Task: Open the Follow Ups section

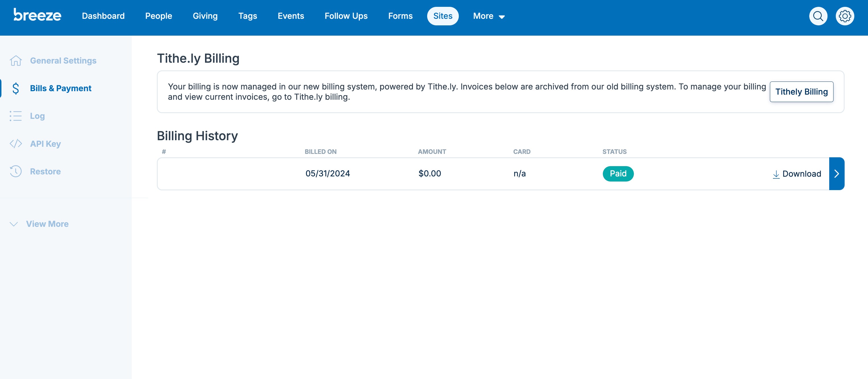Action: [346, 16]
